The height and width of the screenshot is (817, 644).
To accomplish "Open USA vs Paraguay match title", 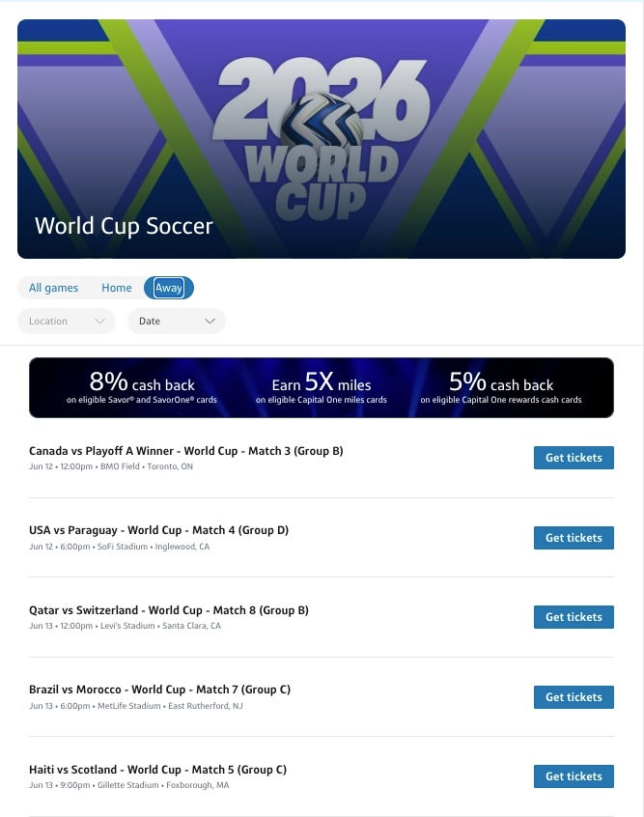I will pos(159,530).
